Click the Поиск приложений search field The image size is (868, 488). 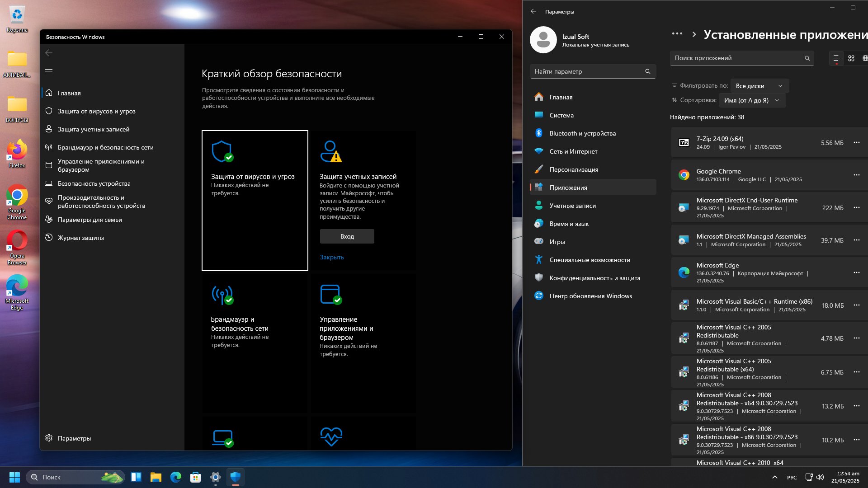[x=741, y=58]
